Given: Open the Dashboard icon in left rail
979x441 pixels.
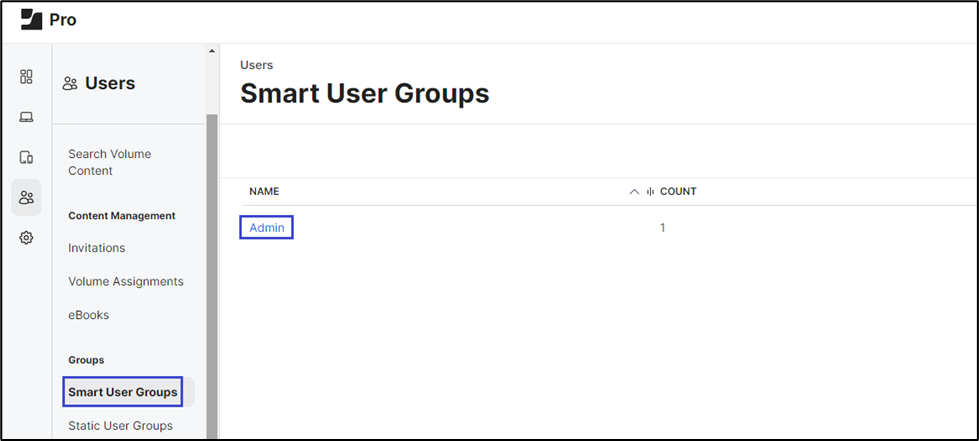Looking at the screenshot, I should point(27,77).
